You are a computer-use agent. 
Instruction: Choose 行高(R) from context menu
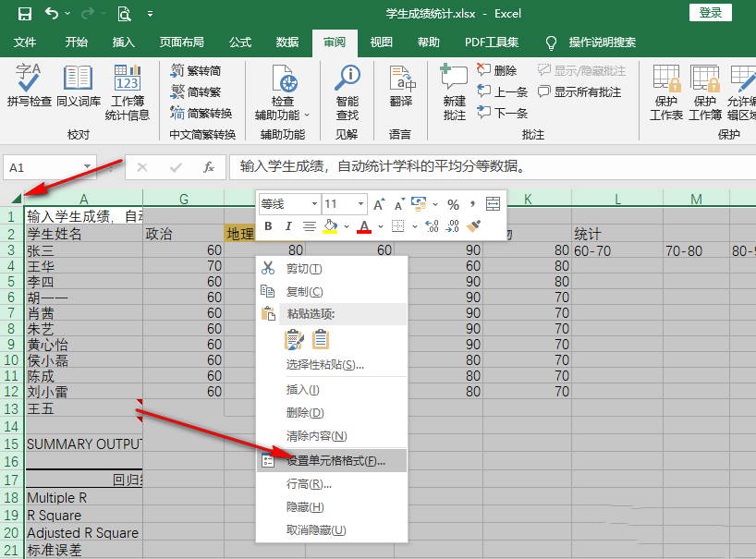coord(332,484)
